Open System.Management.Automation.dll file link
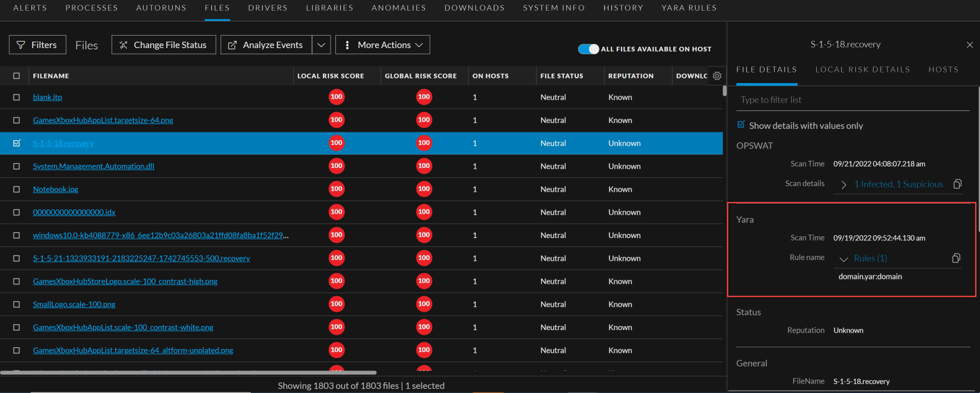980x393 pixels. pos(94,166)
